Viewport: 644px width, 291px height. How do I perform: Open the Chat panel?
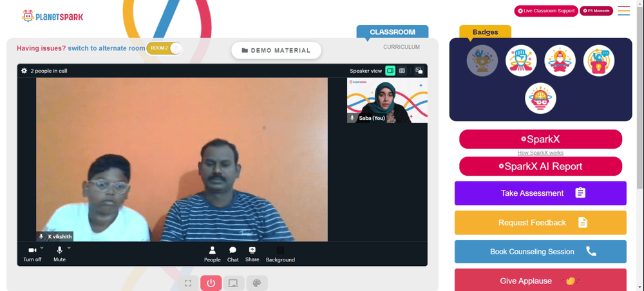pyautogui.click(x=233, y=254)
